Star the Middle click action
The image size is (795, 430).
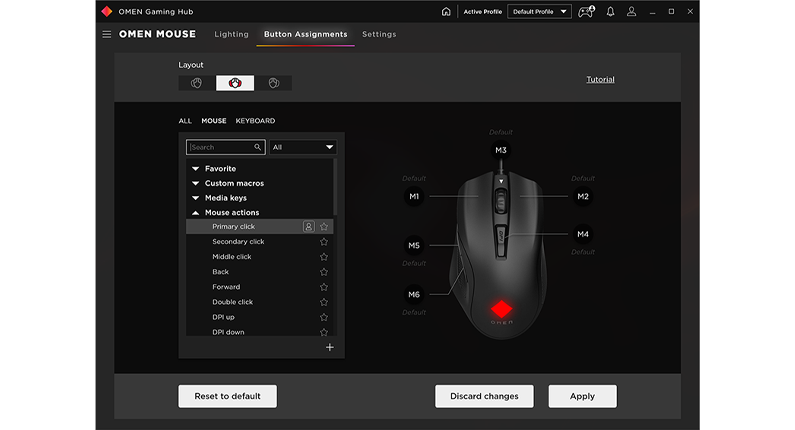point(324,257)
